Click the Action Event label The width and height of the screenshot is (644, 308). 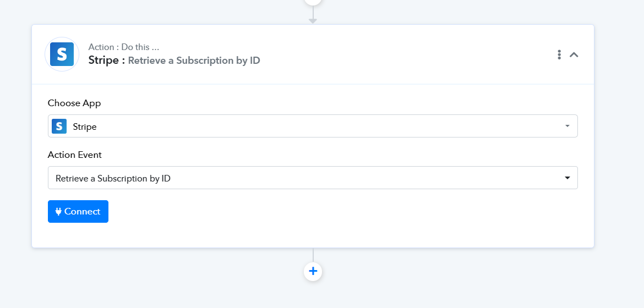click(75, 155)
